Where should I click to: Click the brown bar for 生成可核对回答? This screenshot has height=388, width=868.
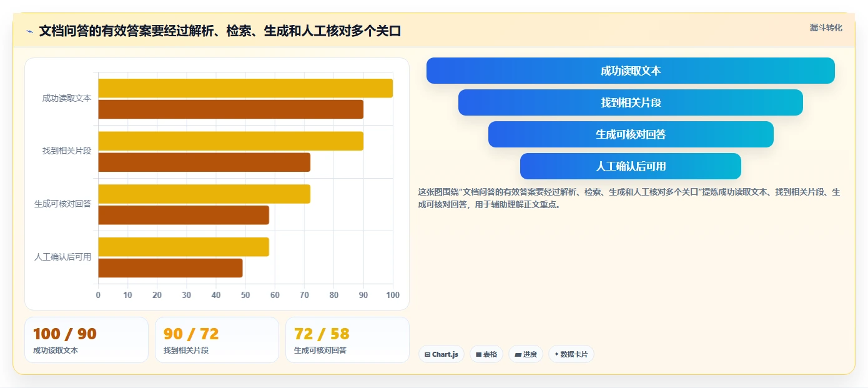[184, 215]
